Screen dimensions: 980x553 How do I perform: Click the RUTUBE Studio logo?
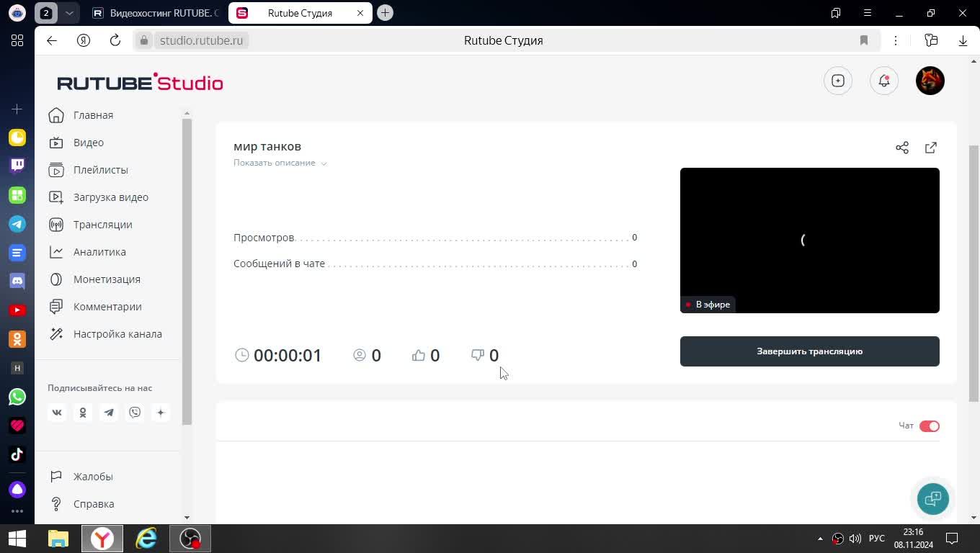(x=141, y=82)
